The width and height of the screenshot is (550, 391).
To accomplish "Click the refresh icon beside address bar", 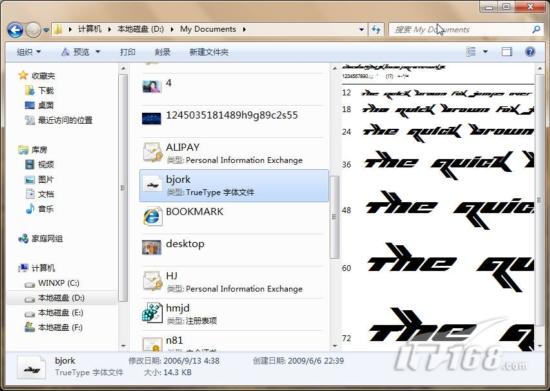I will click(376, 29).
